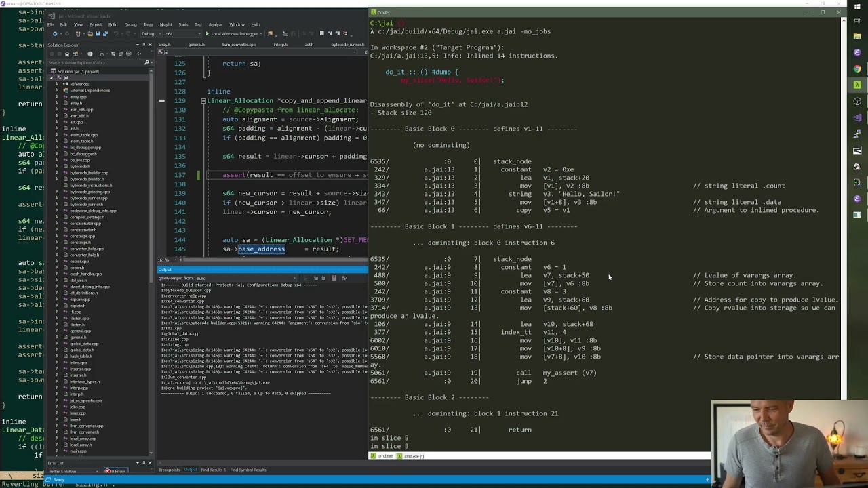This screenshot has width=868, height=488.
Task: Go to next message in Output
Action: (x=323, y=278)
